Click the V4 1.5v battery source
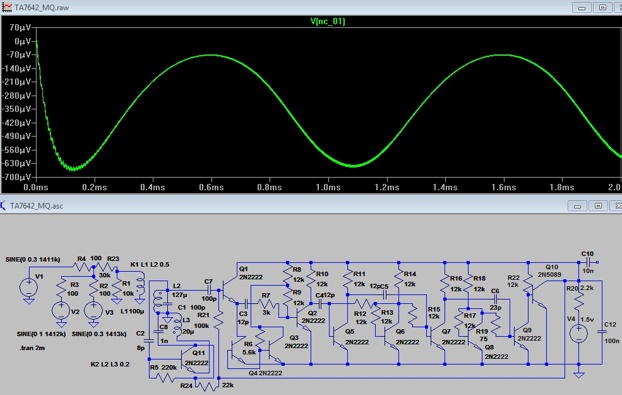This screenshot has height=395, width=622. pos(578,332)
